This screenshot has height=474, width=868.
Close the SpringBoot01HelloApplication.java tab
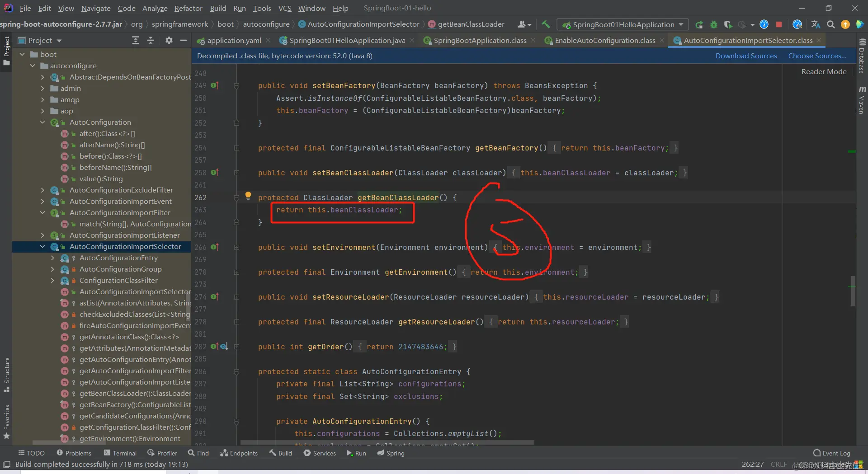coord(412,41)
